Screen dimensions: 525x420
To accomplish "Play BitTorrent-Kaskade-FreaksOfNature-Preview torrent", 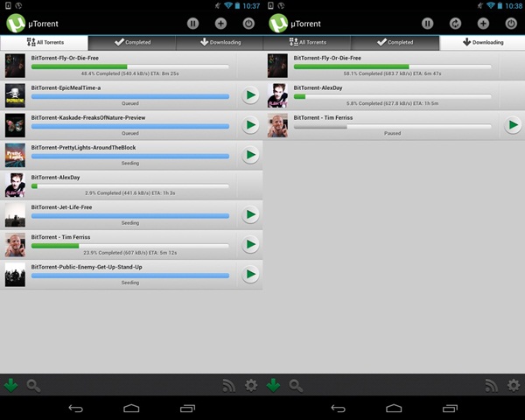I will tap(250, 125).
